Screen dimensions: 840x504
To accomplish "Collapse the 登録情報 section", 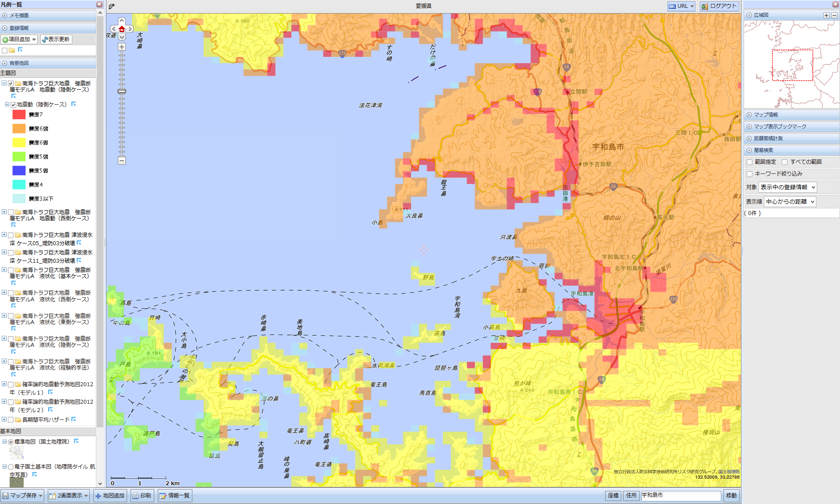I will point(48,28).
